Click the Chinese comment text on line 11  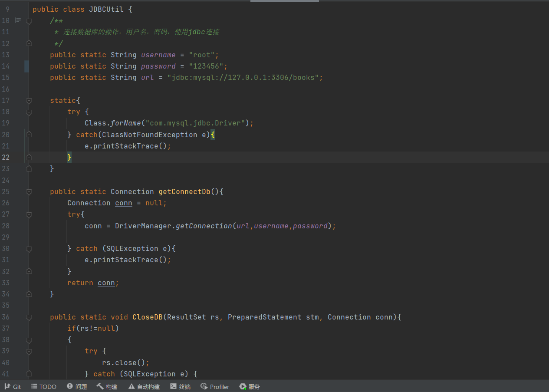(x=141, y=32)
